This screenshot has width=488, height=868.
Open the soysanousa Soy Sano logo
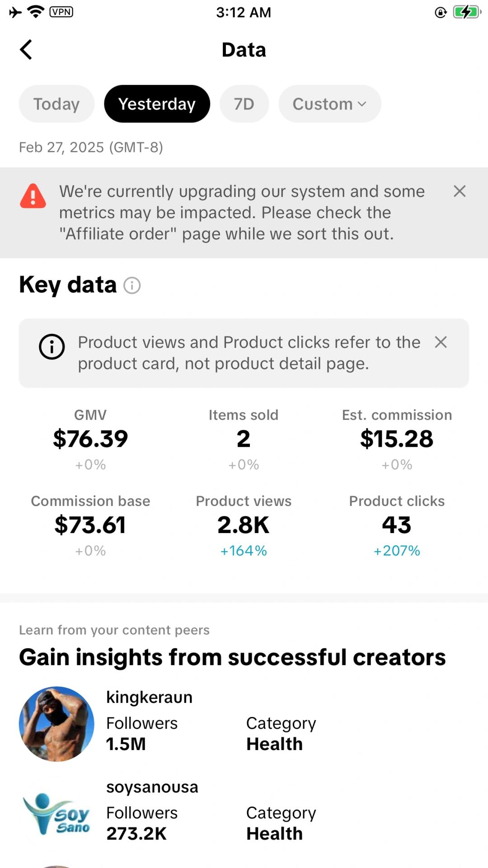point(56,814)
